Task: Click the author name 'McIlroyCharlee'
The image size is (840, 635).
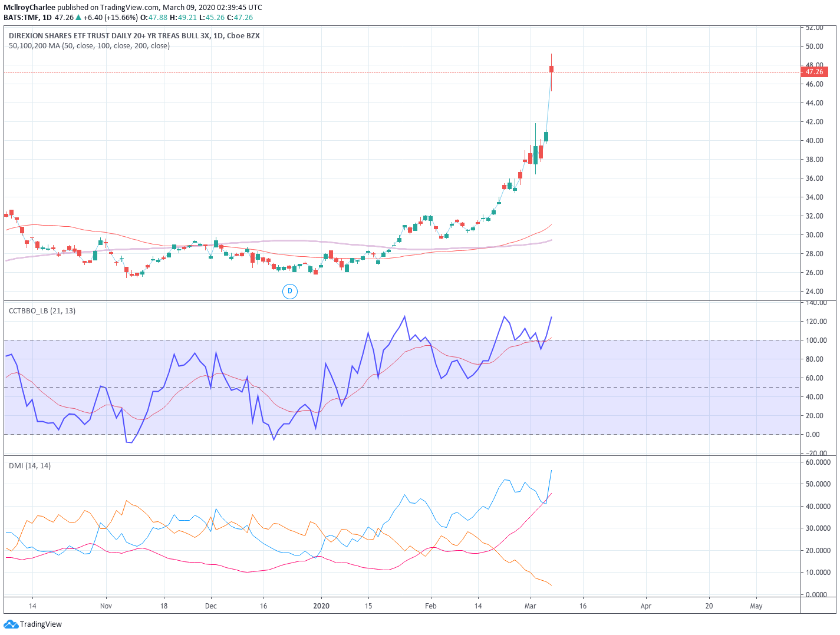Action: tap(29, 8)
